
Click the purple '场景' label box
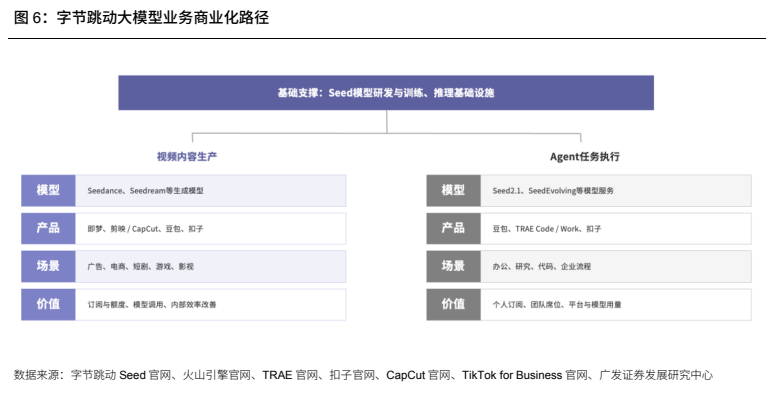tap(48, 267)
